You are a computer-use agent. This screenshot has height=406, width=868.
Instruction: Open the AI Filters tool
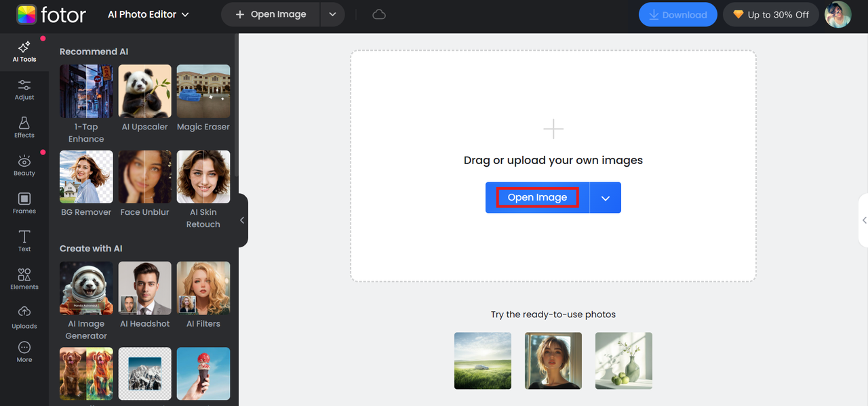coord(203,296)
